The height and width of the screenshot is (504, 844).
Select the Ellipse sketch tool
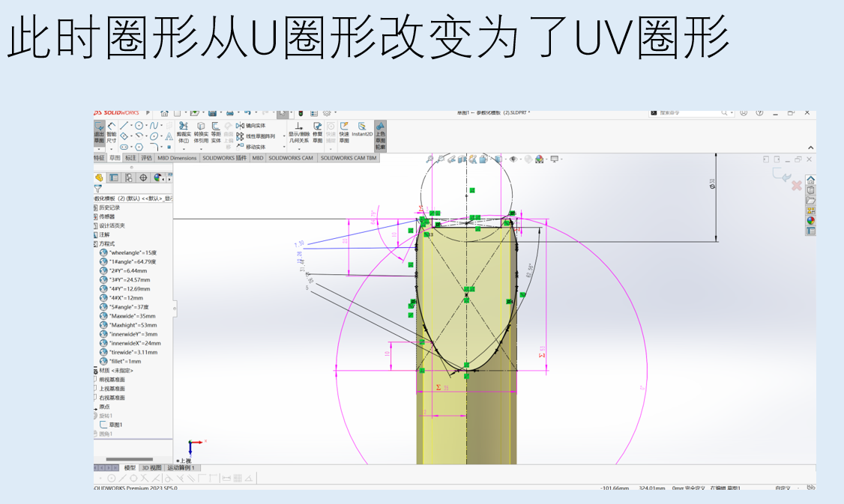coord(154,136)
